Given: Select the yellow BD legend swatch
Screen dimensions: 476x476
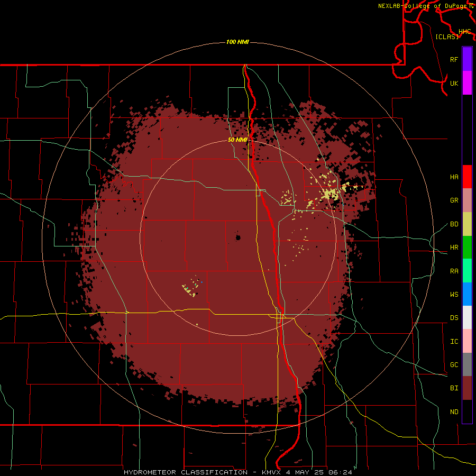Looking at the screenshot, I should point(467,224).
